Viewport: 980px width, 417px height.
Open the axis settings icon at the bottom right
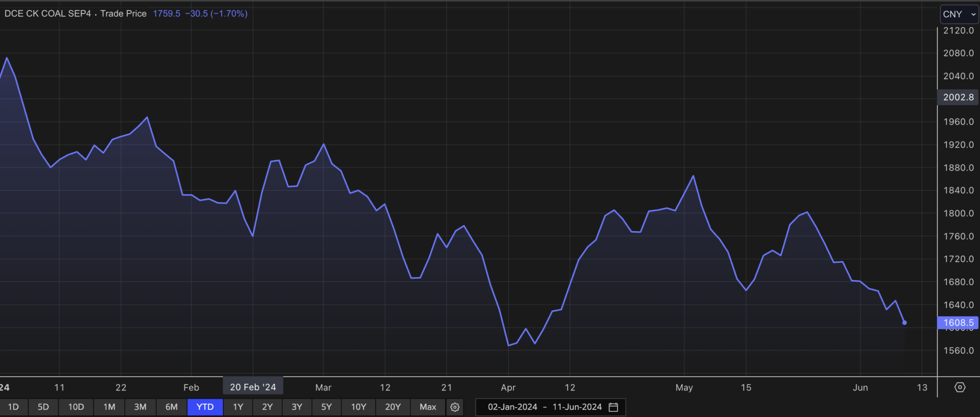960,387
